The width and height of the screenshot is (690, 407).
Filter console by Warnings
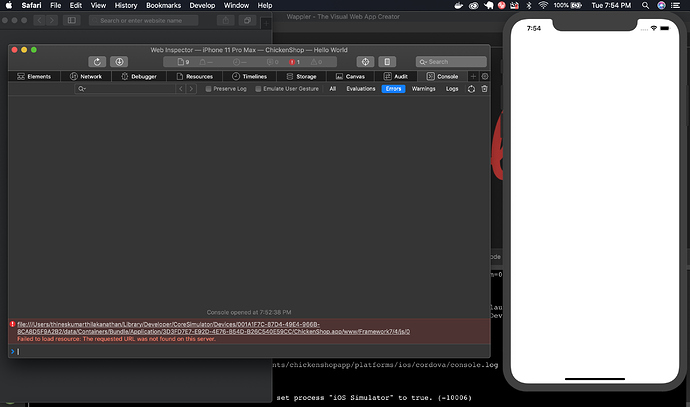point(423,89)
